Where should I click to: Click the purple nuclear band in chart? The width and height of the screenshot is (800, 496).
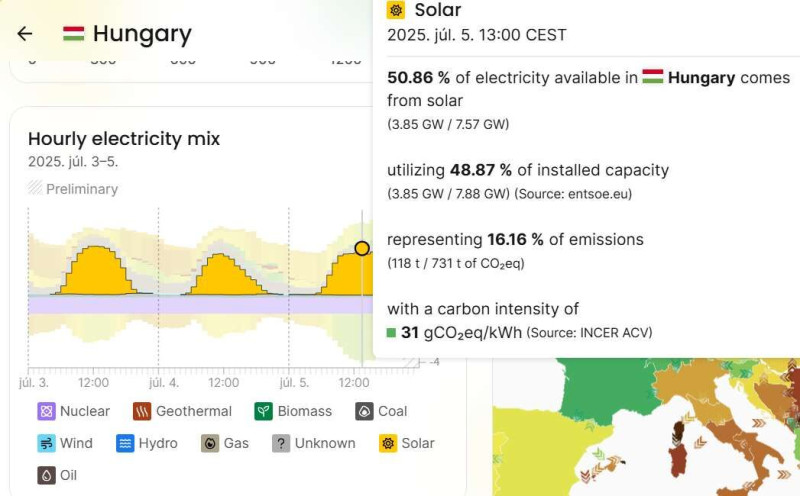pyautogui.click(x=200, y=305)
